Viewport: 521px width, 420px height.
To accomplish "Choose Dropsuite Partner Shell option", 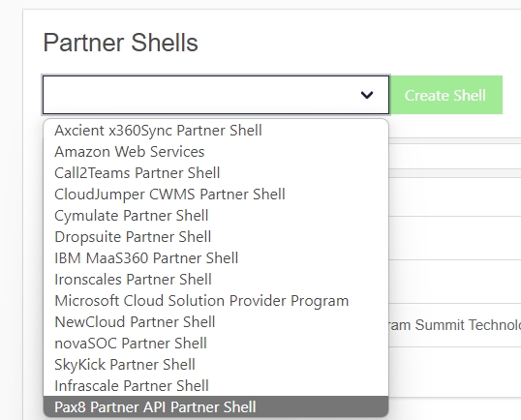I will tap(216, 236).
